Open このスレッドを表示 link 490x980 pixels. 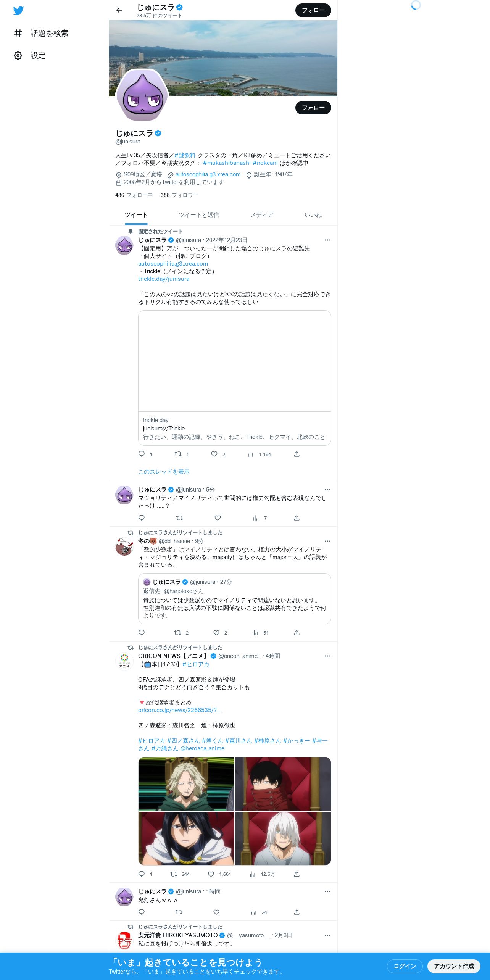tap(164, 472)
